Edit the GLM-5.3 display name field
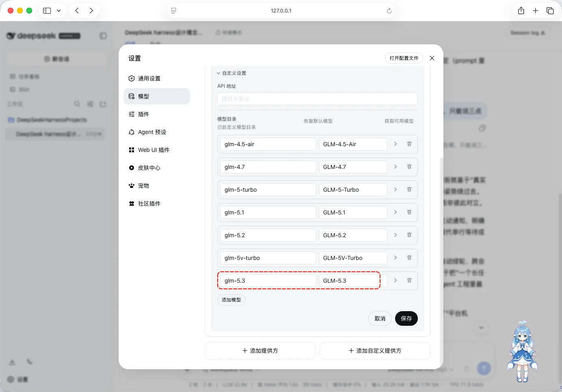This screenshot has height=392, width=562. tap(353, 281)
